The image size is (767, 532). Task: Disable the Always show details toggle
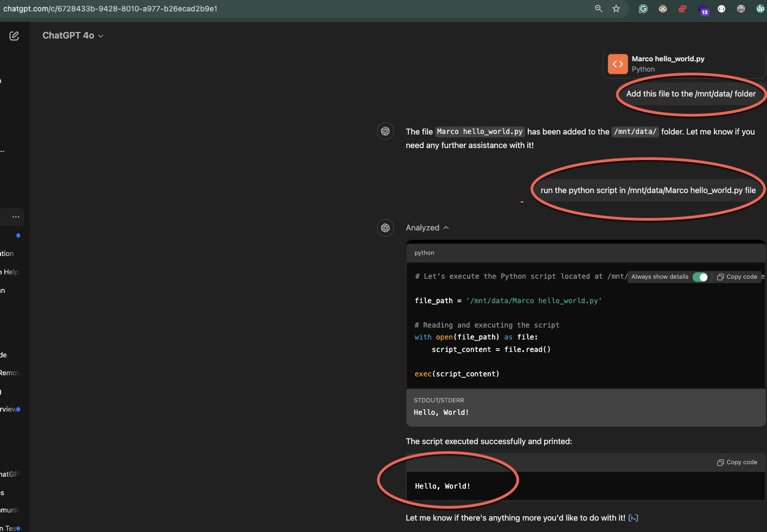click(701, 277)
